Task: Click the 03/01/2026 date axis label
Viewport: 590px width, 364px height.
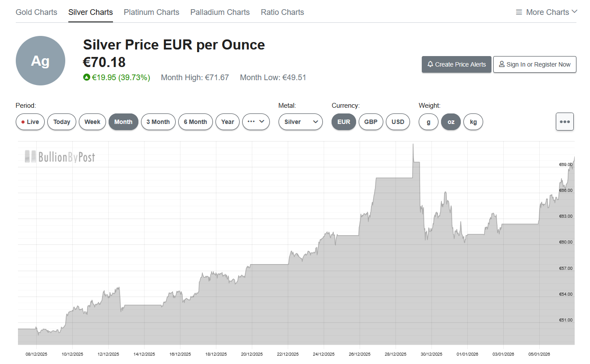Action: click(503, 354)
